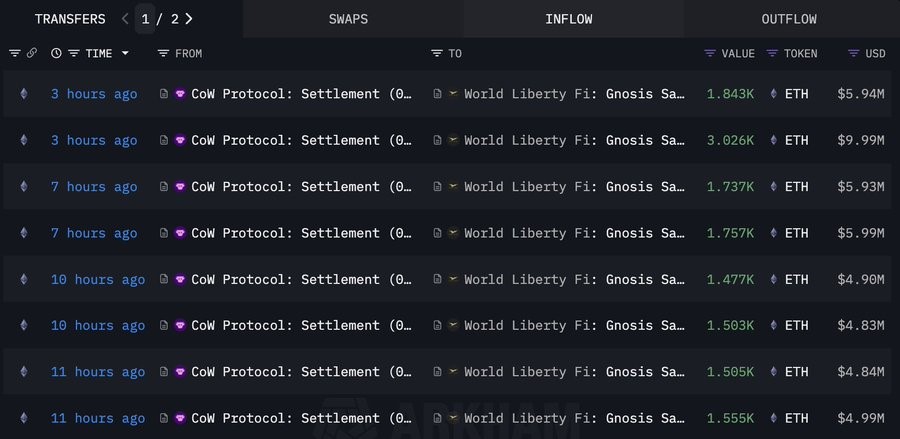Go to the previous transfers page
This screenshot has height=439, width=900.
pos(125,19)
